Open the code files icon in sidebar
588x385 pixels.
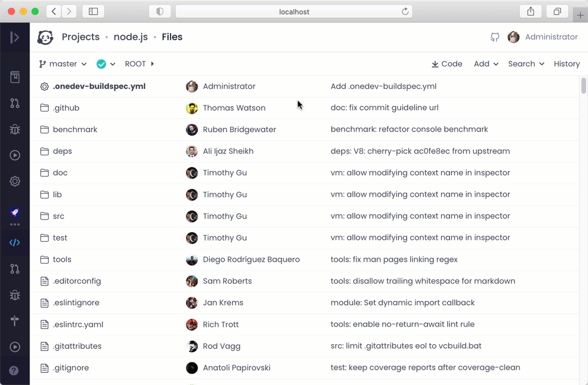coord(15,242)
